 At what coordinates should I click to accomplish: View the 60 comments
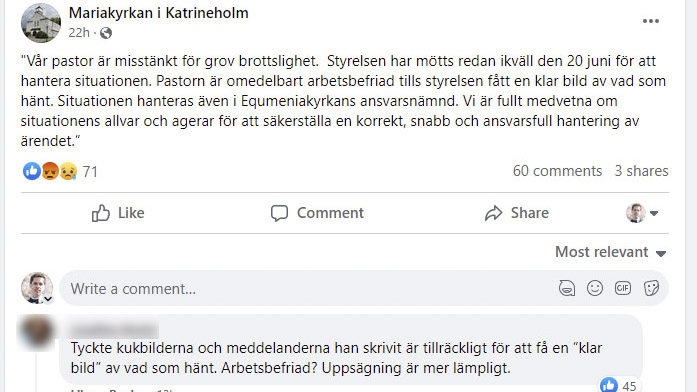[x=557, y=171]
